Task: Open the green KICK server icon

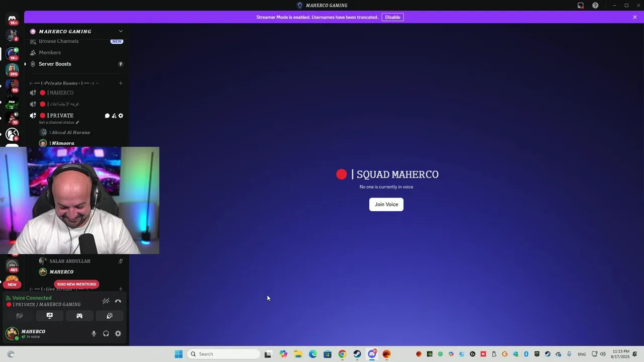Action: click(x=12, y=102)
